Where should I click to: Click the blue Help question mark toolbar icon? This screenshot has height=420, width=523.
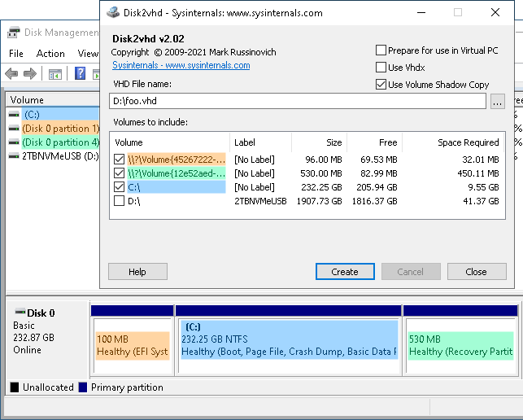click(80, 73)
